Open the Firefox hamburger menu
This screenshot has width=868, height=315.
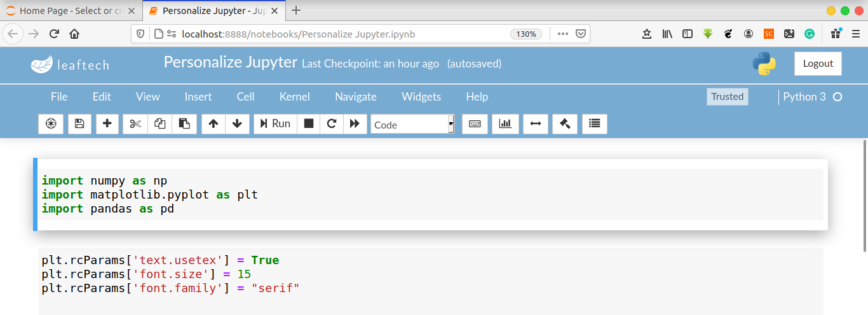pyautogui.click(x=855, y=34)
